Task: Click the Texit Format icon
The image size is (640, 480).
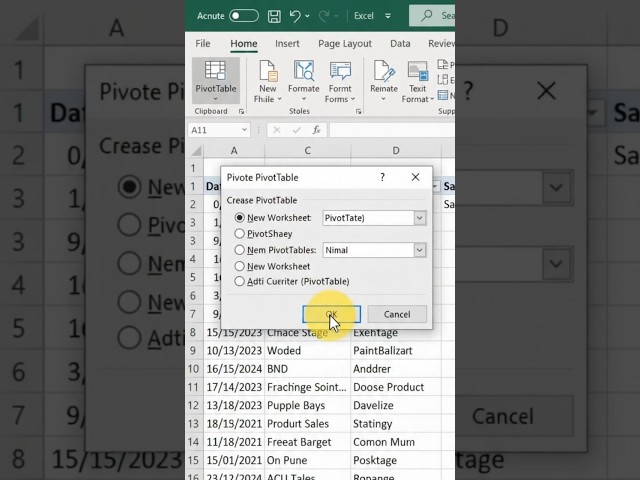Action: click(418, 71)
